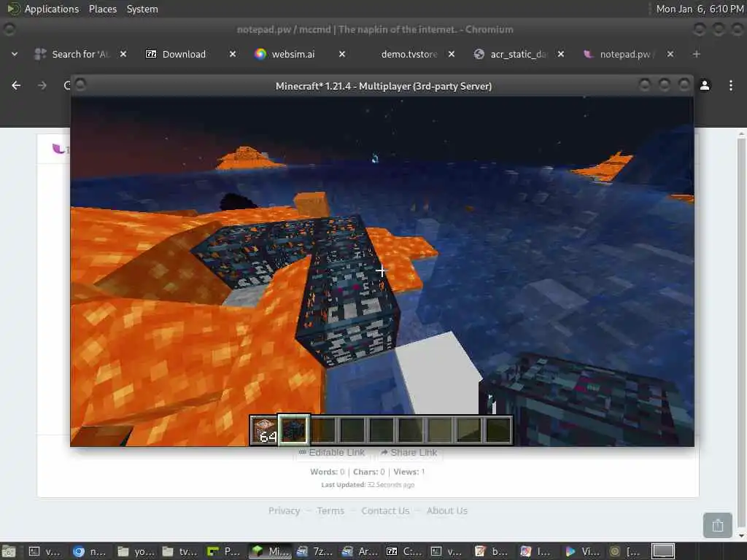Image resolution: width=747 pixels, height=560 pixels.
Task: Select the spawner block in hotbar slot two
Action: [294, 430]
